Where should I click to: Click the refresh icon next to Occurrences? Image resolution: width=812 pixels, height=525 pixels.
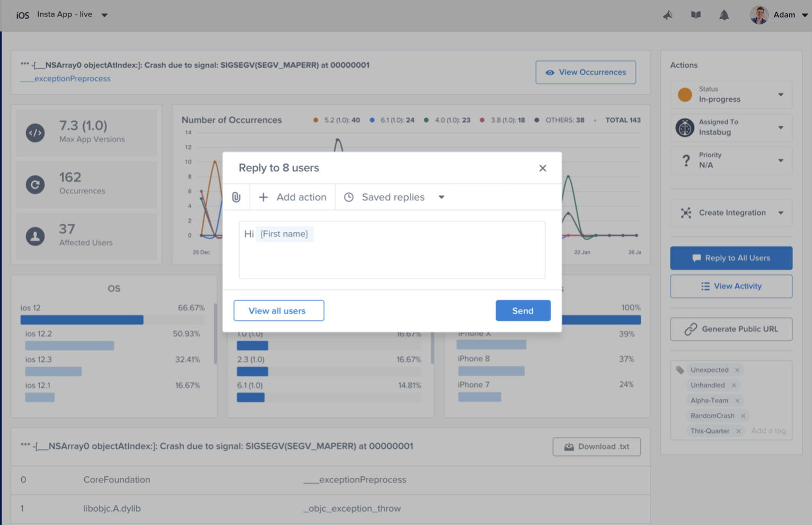[x=36, y=185]
